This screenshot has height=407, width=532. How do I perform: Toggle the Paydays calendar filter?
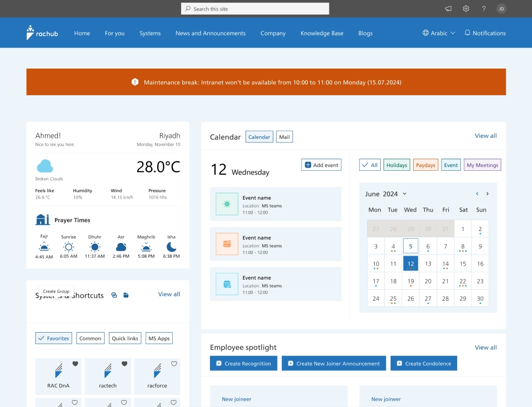pos(426,165)
